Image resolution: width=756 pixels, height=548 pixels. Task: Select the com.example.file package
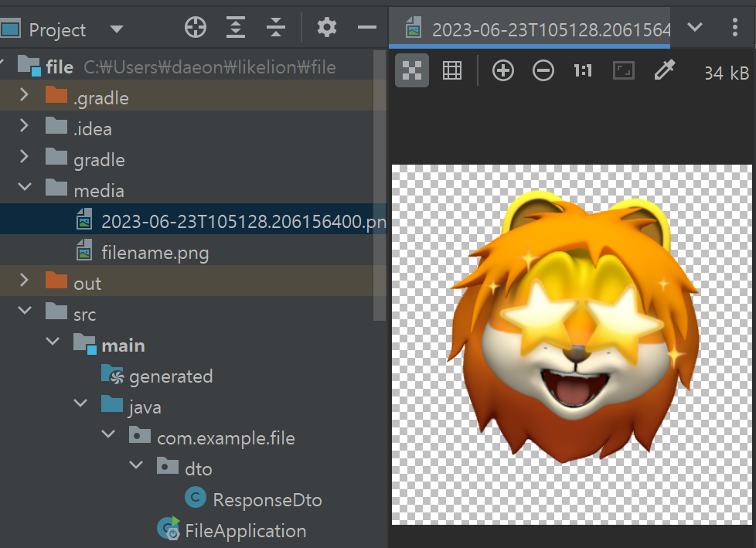192,434
